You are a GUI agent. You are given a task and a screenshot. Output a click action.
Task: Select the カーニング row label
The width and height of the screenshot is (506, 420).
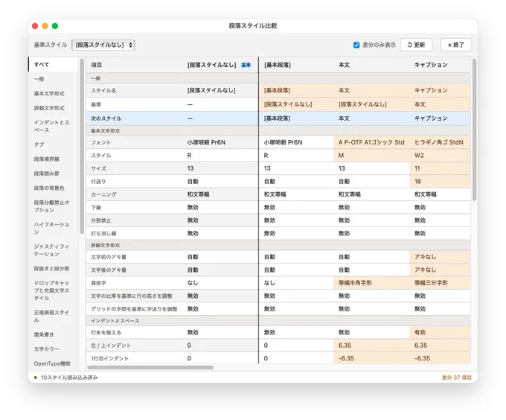coord(103,194)
